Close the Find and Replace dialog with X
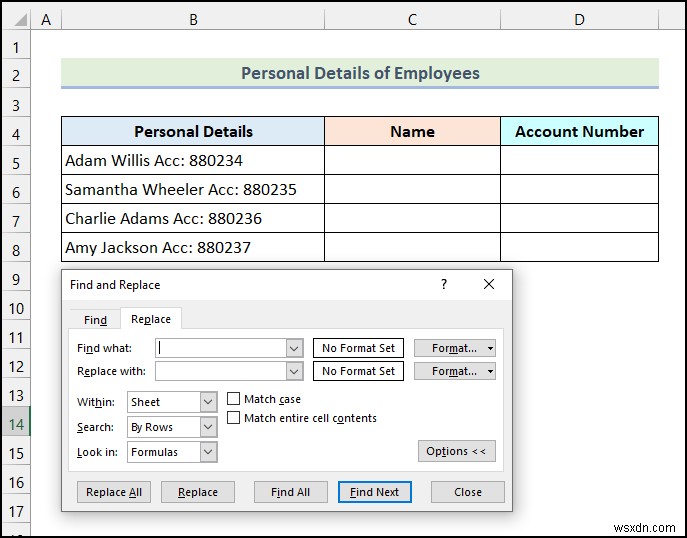This screenshot has height=538, width=687. (x=489, y=284)
